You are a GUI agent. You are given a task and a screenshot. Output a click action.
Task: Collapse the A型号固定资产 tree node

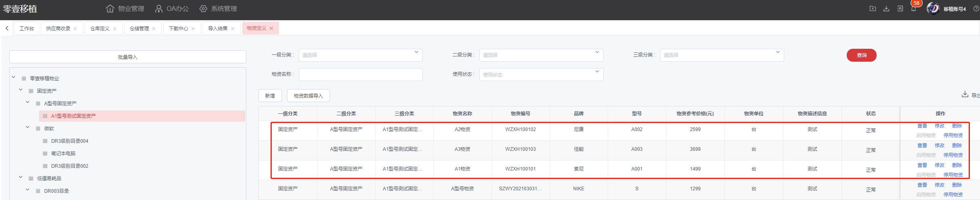click(27, 102)
